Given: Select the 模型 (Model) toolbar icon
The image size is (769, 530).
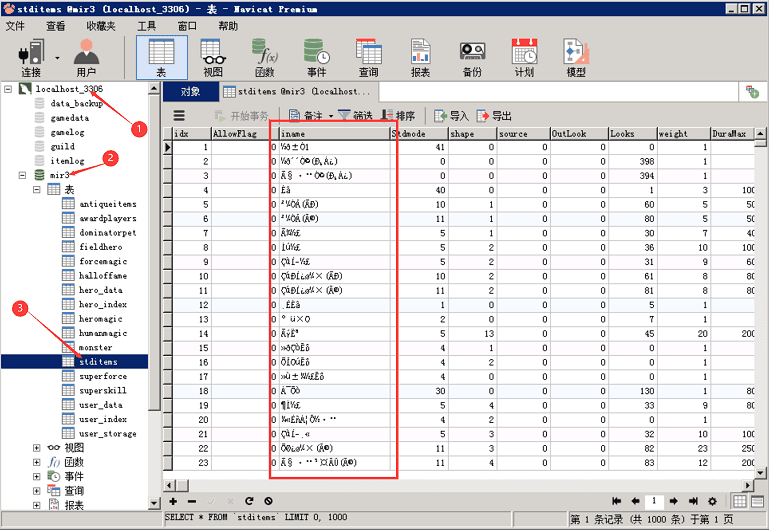Looking at the screenshot, I should coord(576,57).
